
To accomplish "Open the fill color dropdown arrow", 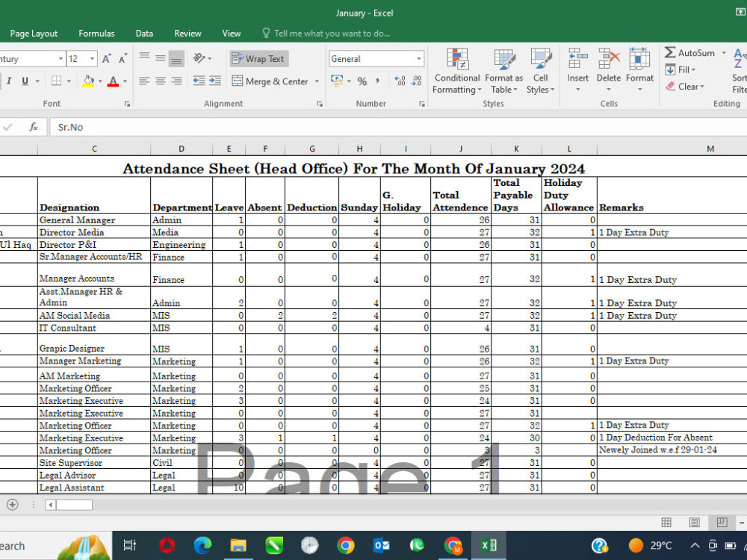I will click(x=100, y=81).
